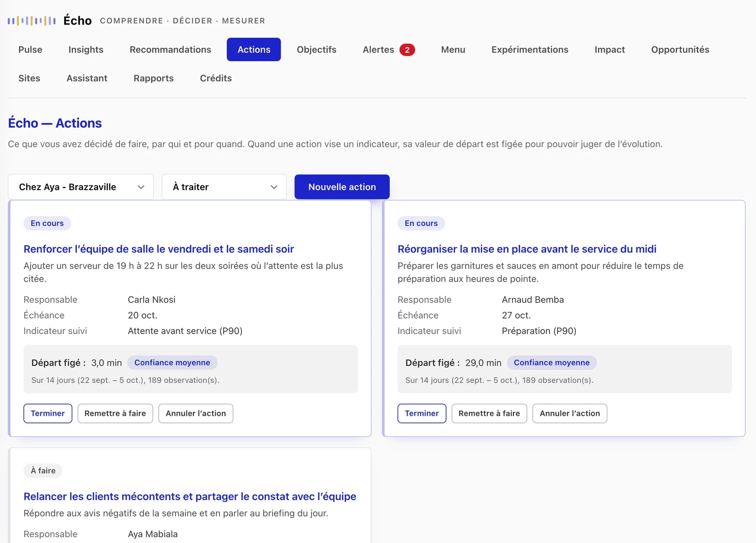Open the Rapports tab

[x=153, y=78]
